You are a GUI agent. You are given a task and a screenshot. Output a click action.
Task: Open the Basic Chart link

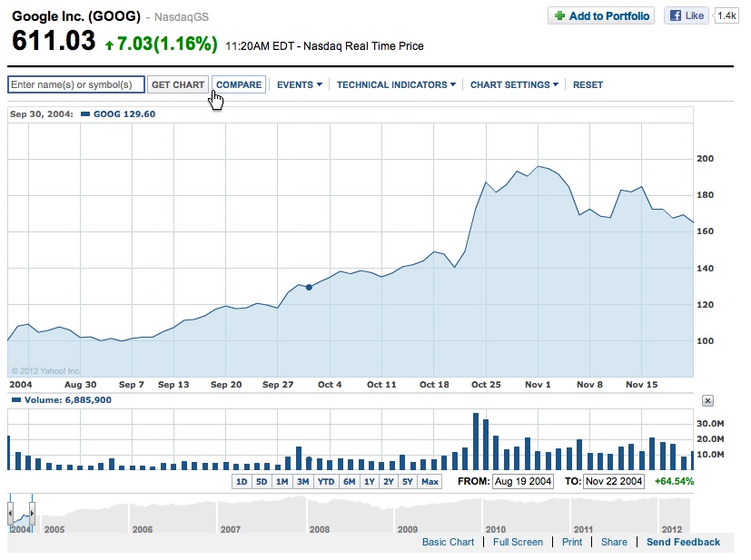pos(448,542)
